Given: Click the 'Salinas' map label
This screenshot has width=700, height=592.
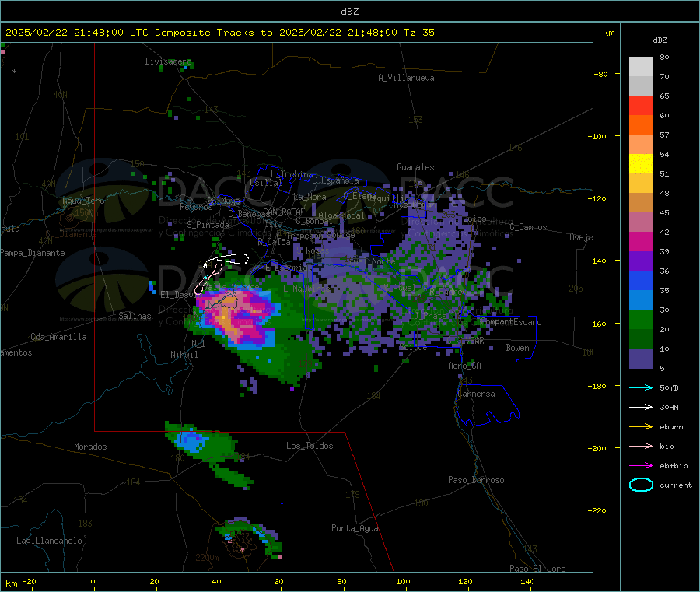Looking at the screenshot, I should point(135,316).
